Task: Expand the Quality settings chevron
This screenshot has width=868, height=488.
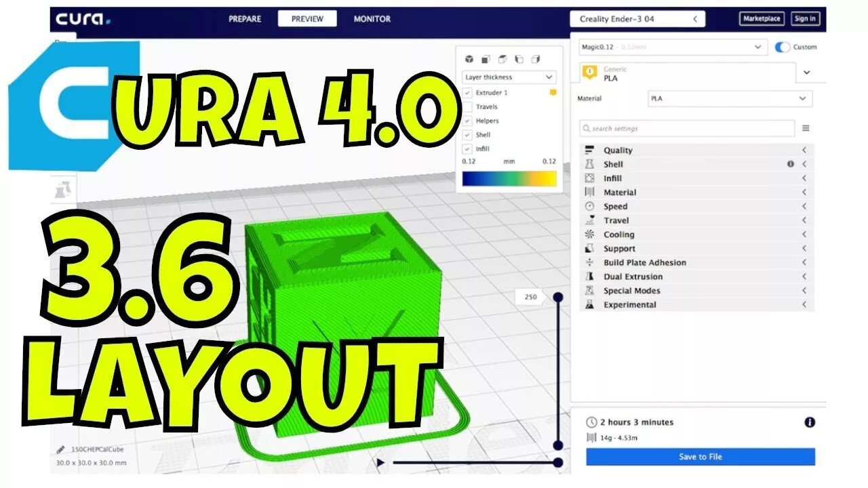Action: coord(804,150)
